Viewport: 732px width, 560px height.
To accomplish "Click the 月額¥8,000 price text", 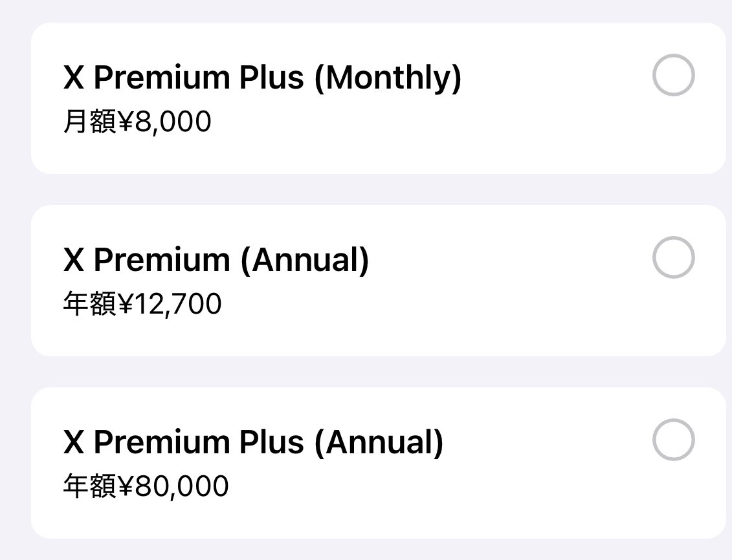I will [137, 122].
